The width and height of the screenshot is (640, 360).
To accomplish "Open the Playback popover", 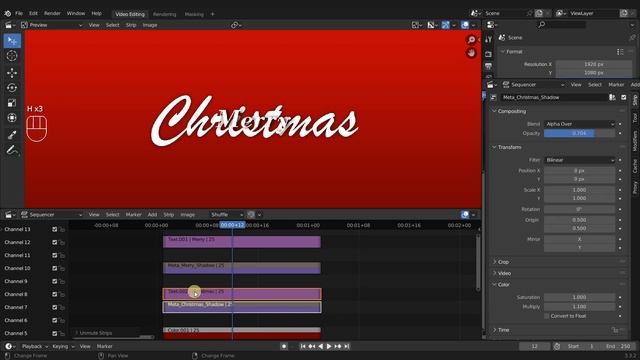I will [35, 346].
